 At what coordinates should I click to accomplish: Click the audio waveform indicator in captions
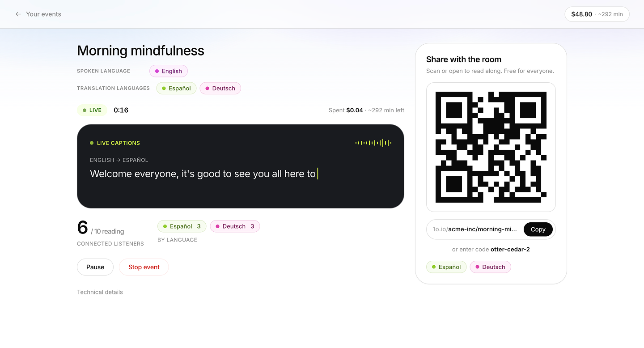tap(373, 143)
